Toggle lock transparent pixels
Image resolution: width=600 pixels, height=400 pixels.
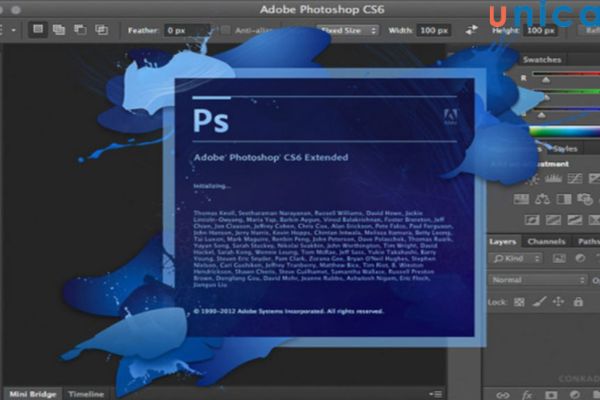click(x=519, y=302)
